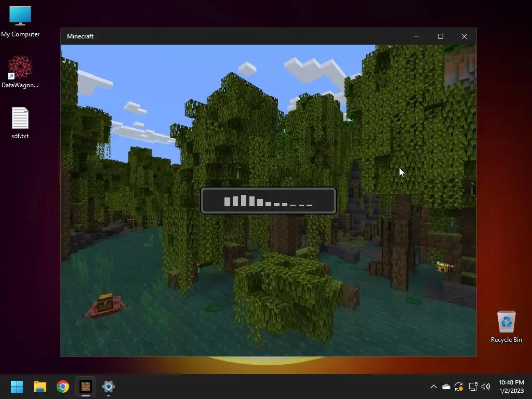Open the My Computer desktop icon

coord(20,22)
